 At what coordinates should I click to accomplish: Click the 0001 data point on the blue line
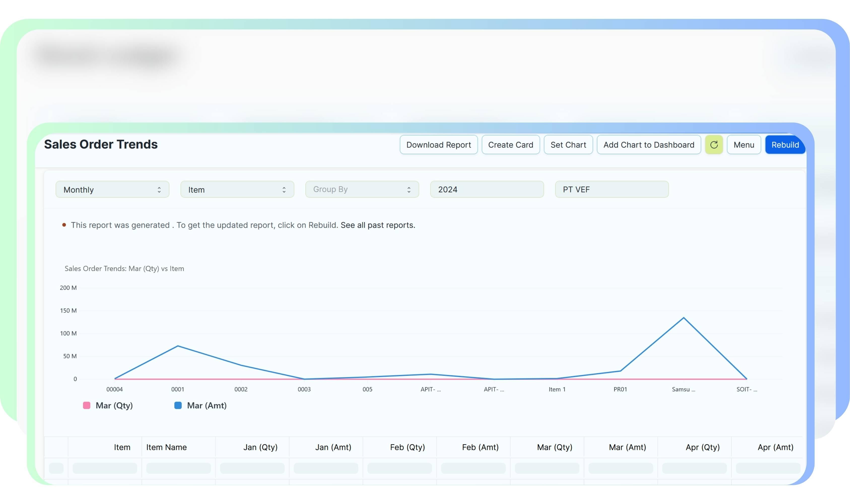(178, 346)
